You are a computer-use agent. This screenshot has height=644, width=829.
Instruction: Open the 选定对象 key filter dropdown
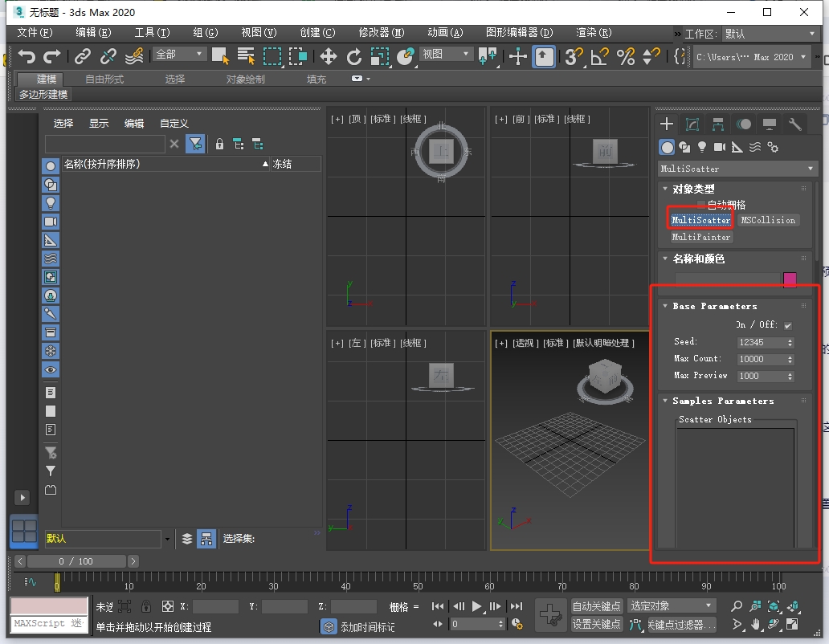coord(671,606)
